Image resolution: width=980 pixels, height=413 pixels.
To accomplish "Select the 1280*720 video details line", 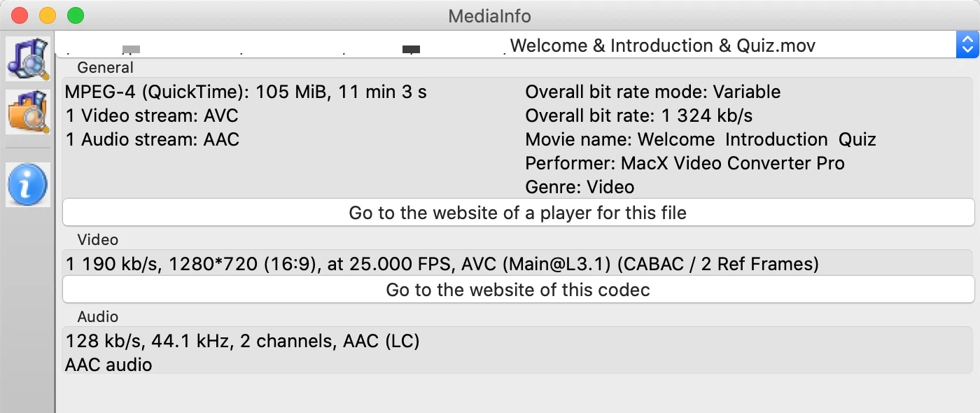I will 442,264.
